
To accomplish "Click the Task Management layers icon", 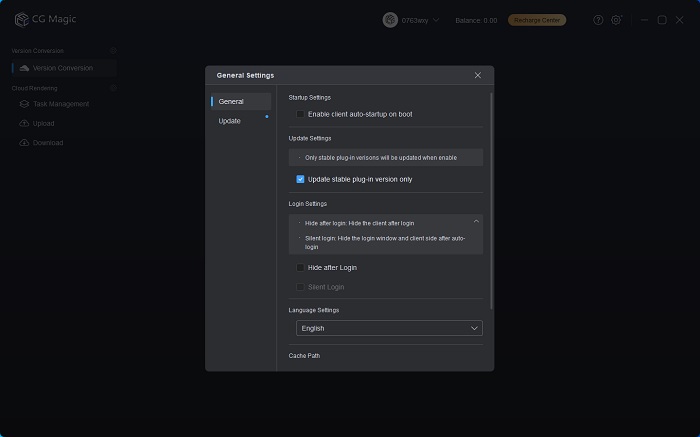I will click(24, 104).
